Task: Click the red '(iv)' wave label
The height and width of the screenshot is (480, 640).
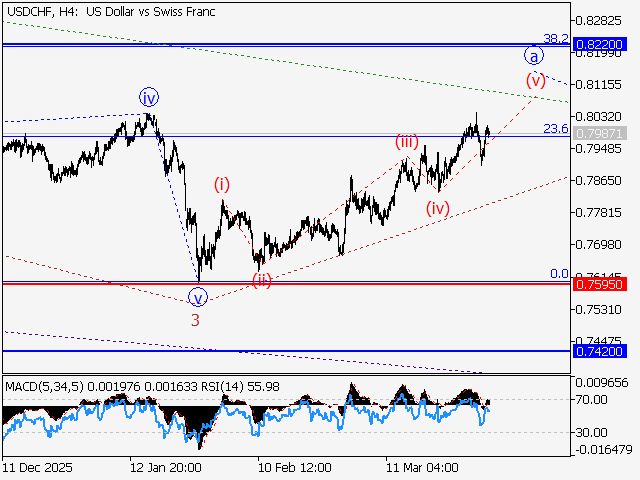Action: click(438, 208)
